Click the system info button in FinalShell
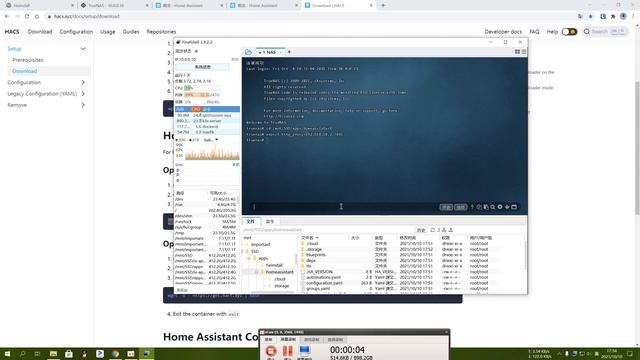The width and height of the screenshot is (640, 360). 202,67
